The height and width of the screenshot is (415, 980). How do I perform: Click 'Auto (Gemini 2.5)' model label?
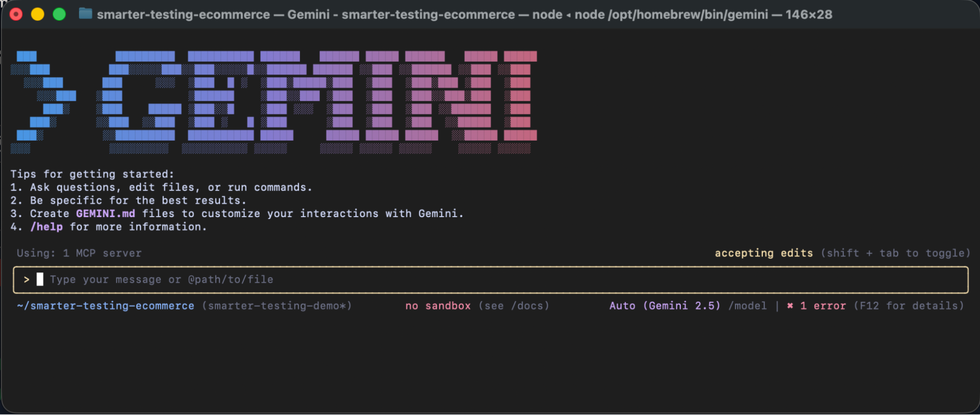[x=665, y=306]
